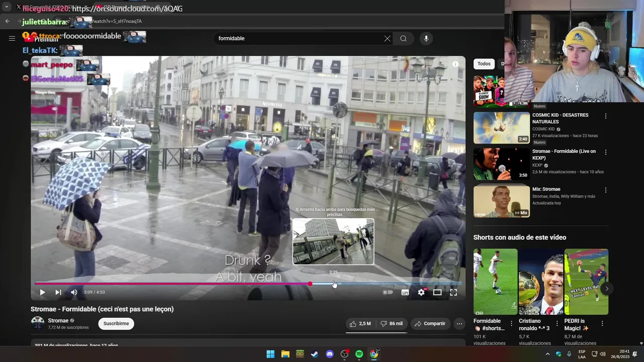Viewport: 644px width, 362px height.
Task: Open options for the Formidable #shorts short
Action: pyautogui.click(x=512, y=324)
